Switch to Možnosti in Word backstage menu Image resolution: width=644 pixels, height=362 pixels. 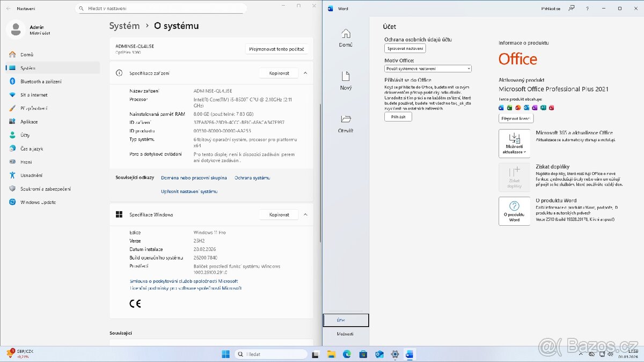pos(346,333)
